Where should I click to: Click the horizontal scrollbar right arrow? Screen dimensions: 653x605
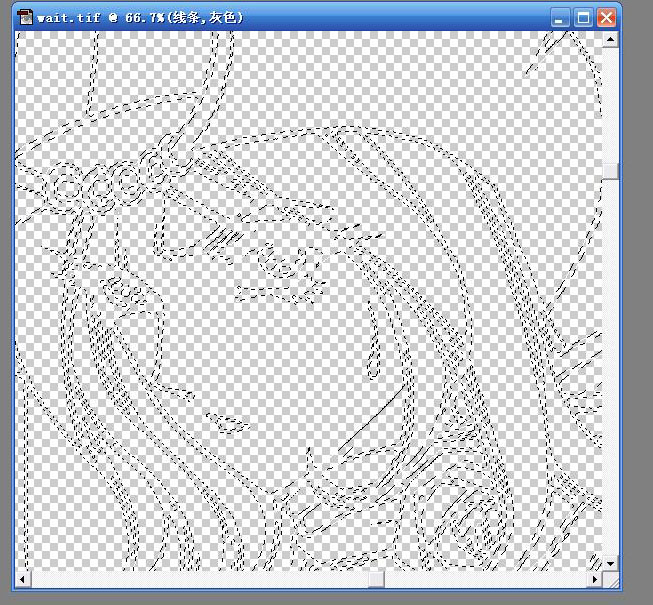point(595,579)
